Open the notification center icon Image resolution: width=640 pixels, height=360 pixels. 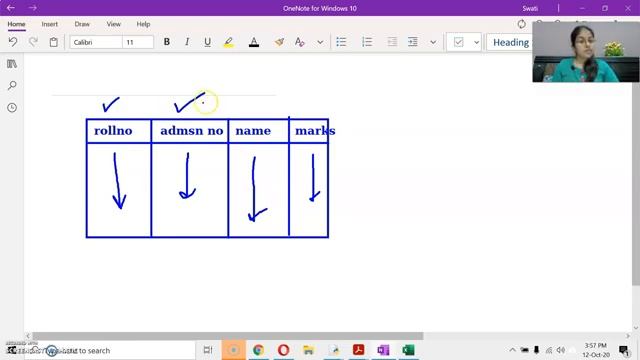pos(624,350)
